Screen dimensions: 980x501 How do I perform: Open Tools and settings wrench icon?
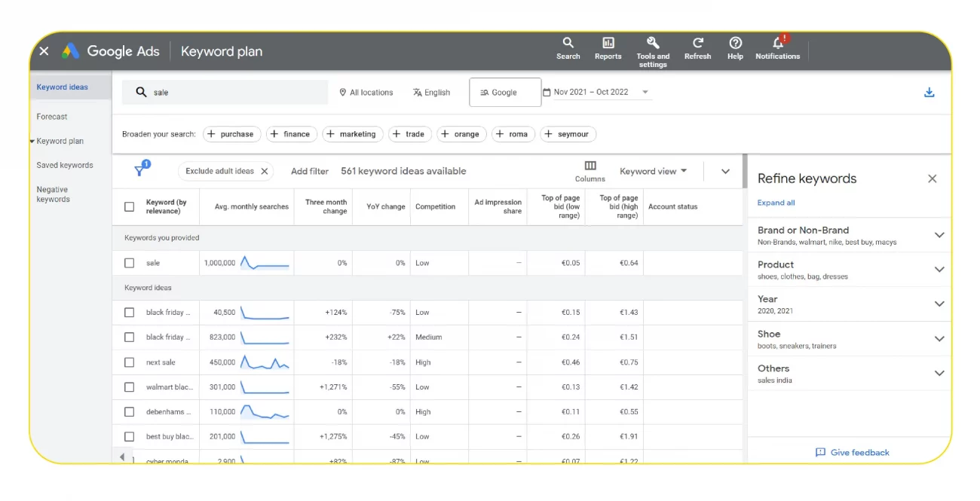[x=653, y=51]
